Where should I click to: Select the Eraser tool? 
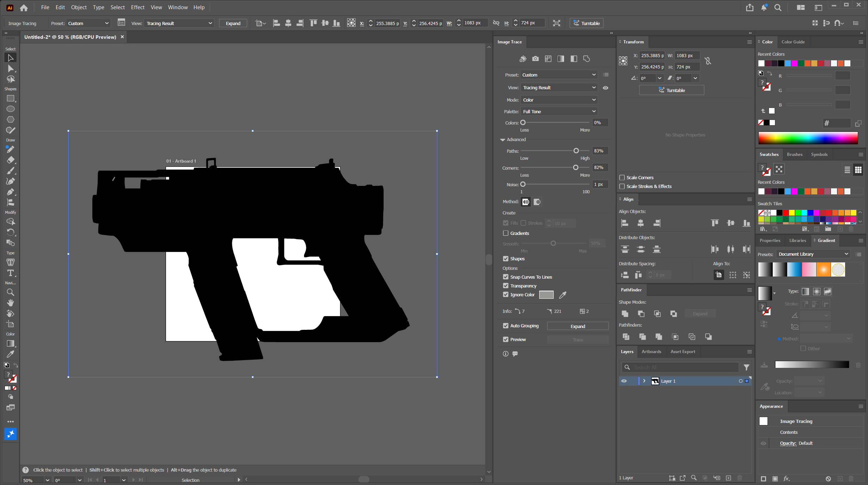tap(11, 160)
